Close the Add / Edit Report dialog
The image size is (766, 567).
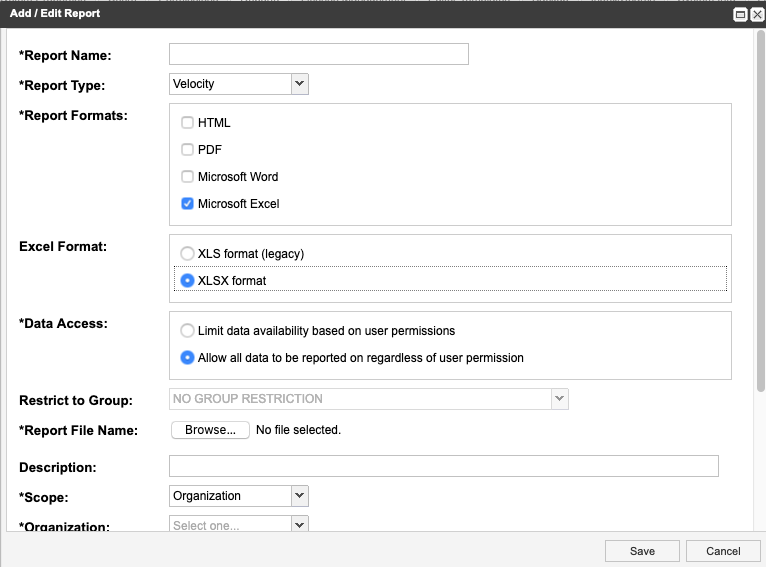point(756,14)
